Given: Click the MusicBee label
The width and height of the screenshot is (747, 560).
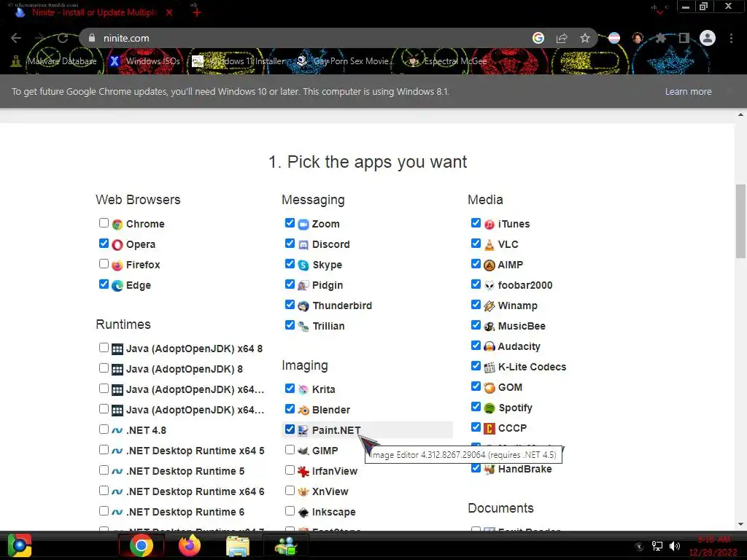Looking at the screenshot, I should point(522,326).
